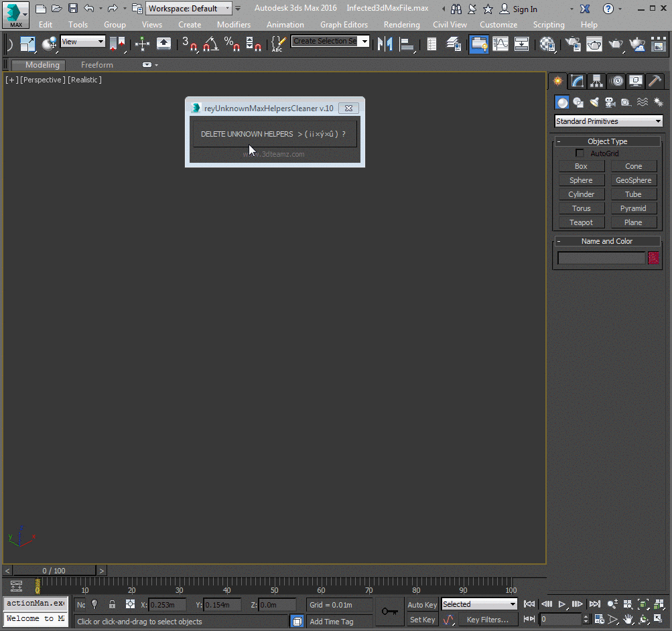The width and height of the screenshot is (672, 631).
Task: Open the 3ds Max application menu
Action: coord(15,15)
